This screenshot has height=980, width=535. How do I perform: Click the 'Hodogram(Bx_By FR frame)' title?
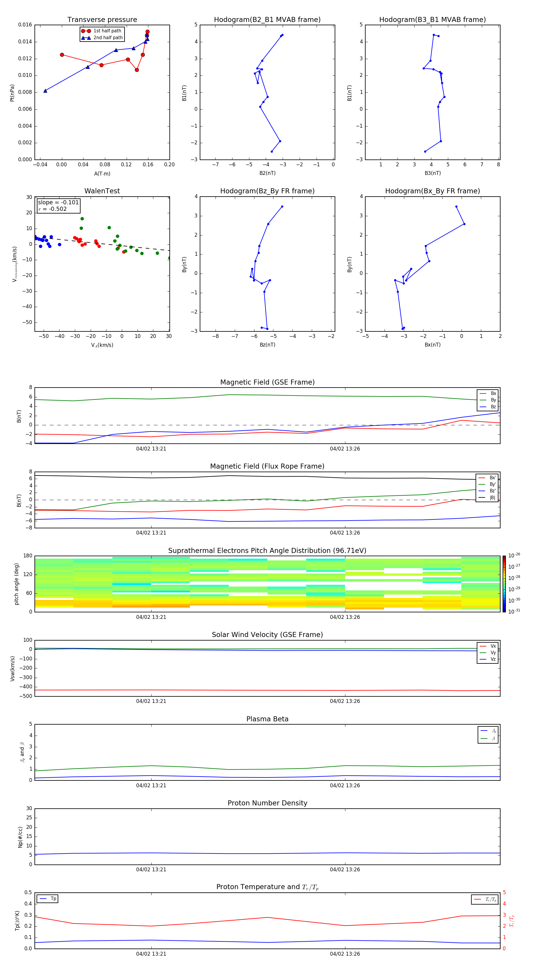click(x=432, y=191)
